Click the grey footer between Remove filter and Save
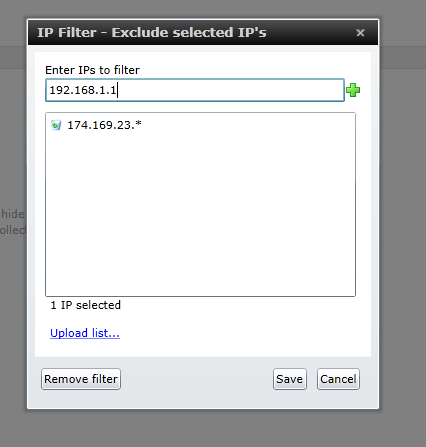The image size is (426, 447). 197,379
